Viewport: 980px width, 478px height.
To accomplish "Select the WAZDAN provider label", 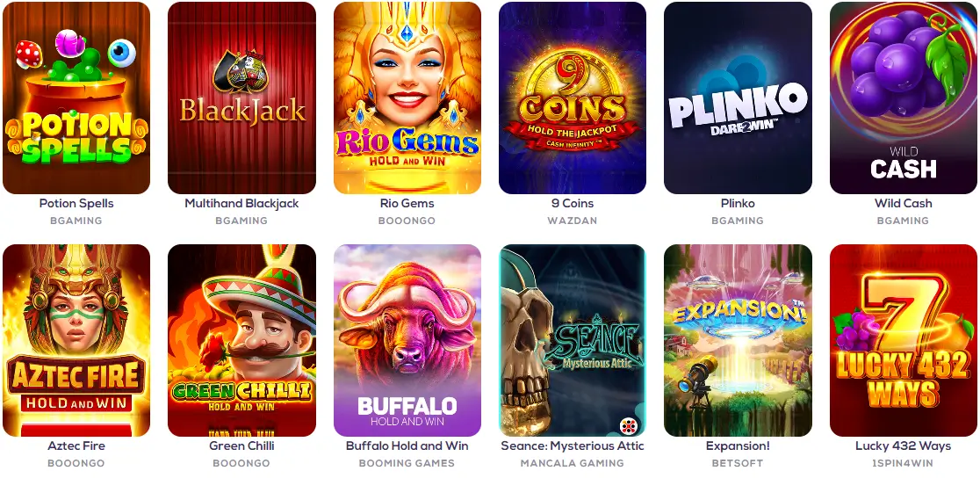I will pos(572,221).
